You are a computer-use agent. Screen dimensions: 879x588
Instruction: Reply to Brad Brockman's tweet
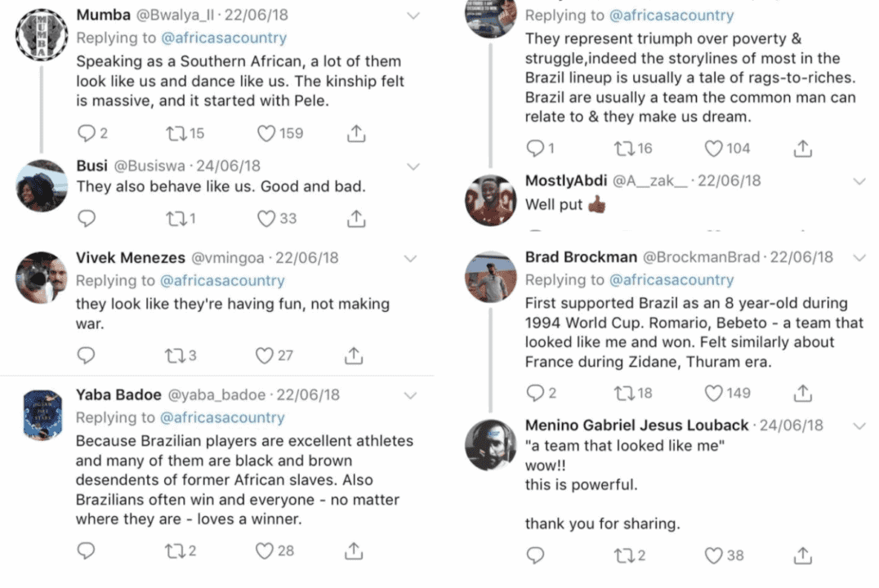point(535,393)
